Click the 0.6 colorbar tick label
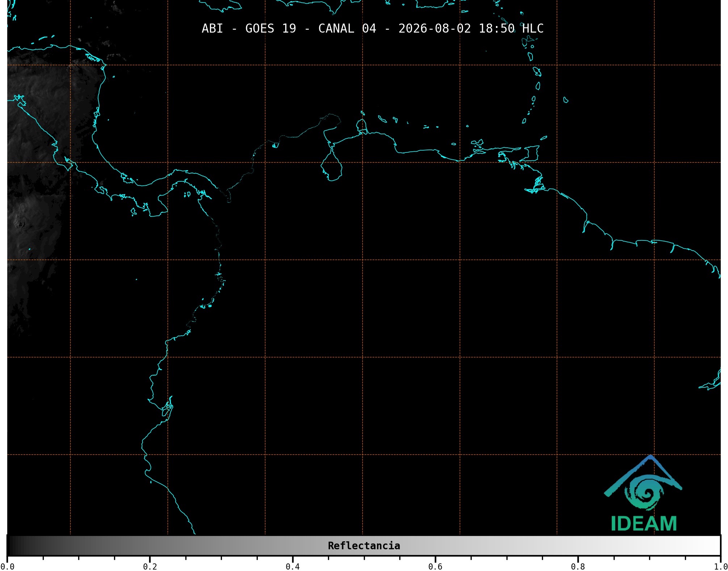The width and height of the screenshot is (728, 571). [x=435, y=567]
